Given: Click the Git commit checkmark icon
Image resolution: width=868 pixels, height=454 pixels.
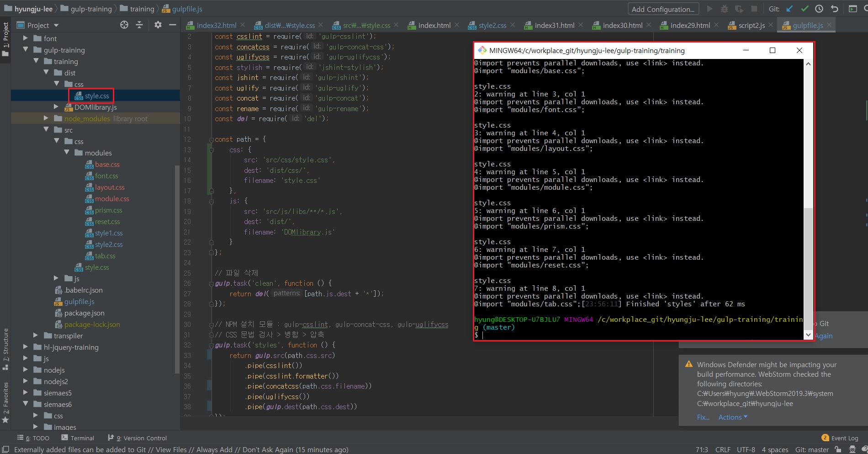Looking at the screenshot, I should pyautogui.click(x=804, y=9).
